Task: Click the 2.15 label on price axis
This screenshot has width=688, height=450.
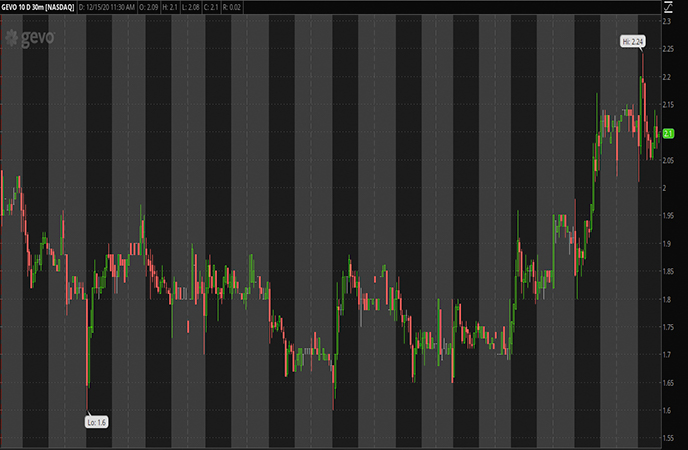Action: pyautogui.click(x=668, y=104)
